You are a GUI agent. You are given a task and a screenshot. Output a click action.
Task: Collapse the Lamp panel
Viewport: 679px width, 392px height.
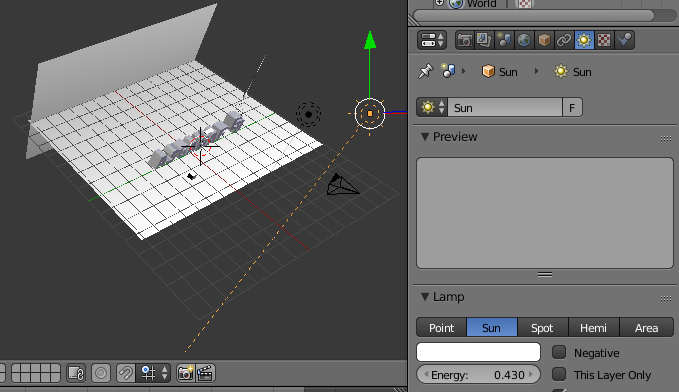pos(425,297)
